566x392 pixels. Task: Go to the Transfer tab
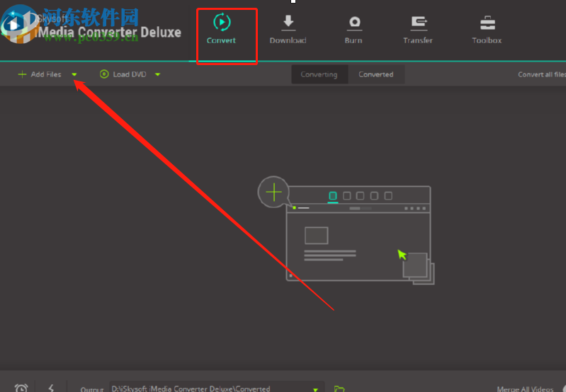point(418,30)
